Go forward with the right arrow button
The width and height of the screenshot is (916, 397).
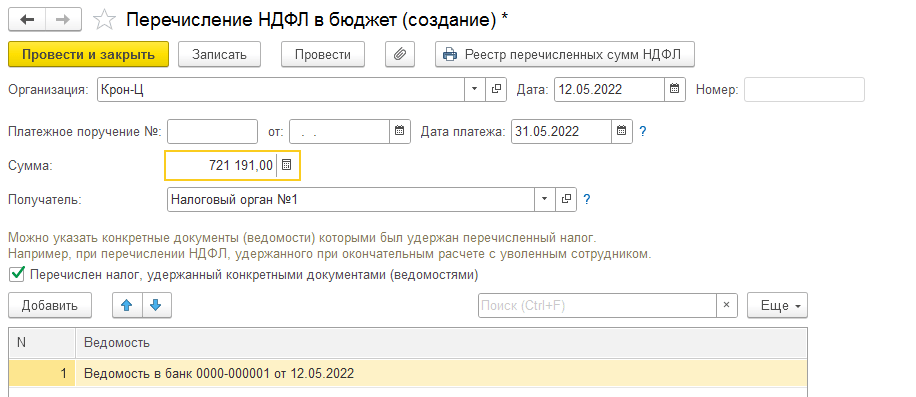coord(64,20)
